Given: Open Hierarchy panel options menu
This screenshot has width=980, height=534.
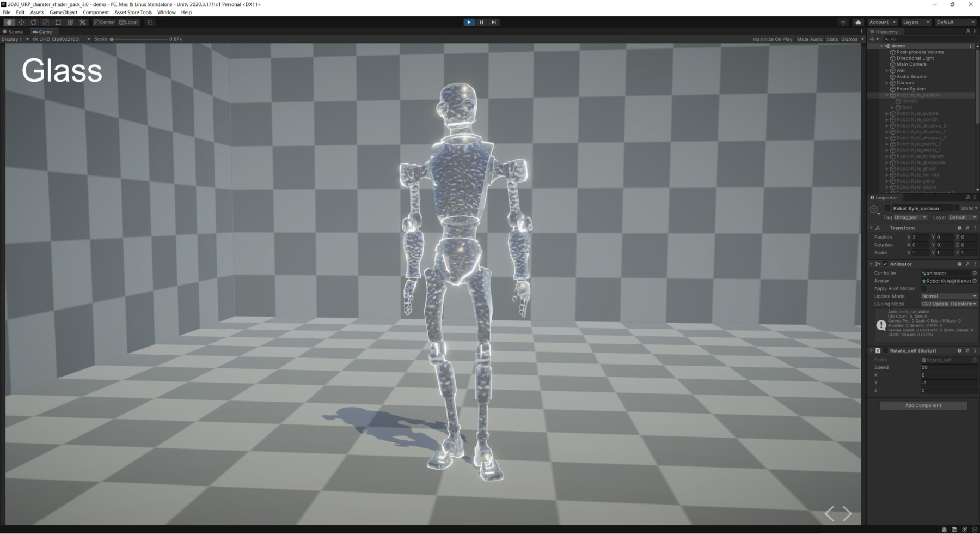Looking at the screenshot, I should (975, 32).
